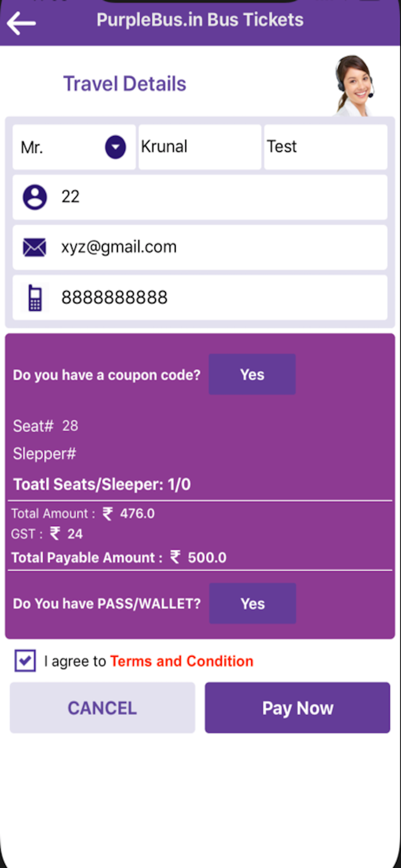The height and width of the screenshot is (868, 401).
Task: Expand the coupon code Yes option
Action: tap(252, 374)
